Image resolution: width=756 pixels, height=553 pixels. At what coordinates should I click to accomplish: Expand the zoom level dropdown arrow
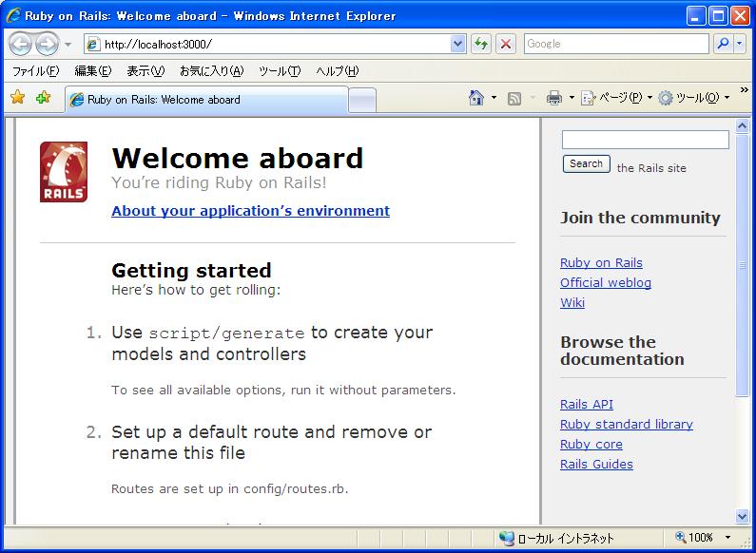[x=728, y=537]
